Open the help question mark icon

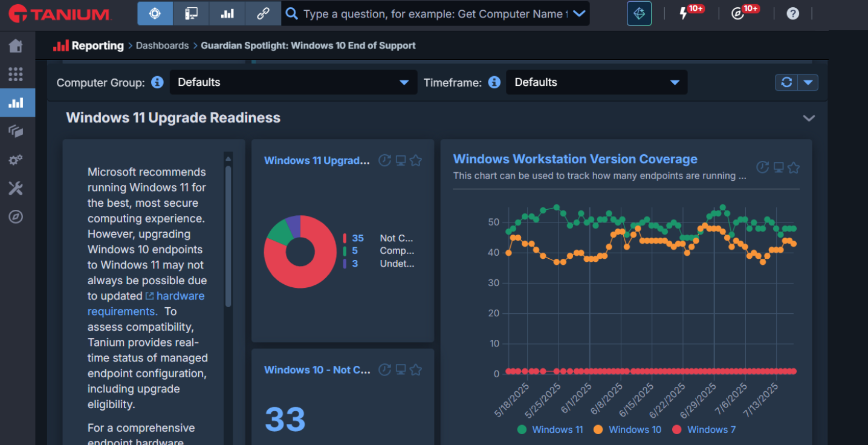click(x=793, y=13)
